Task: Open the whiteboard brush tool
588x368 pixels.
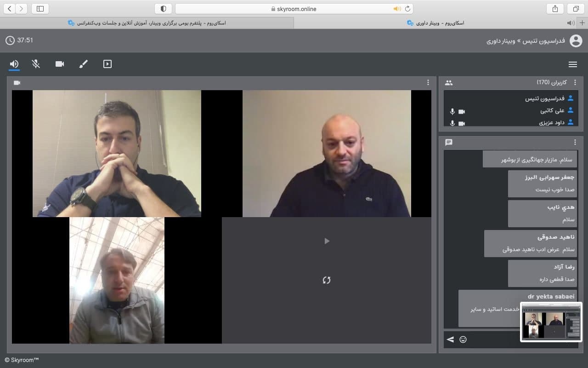Action: [x=83, y=64]
